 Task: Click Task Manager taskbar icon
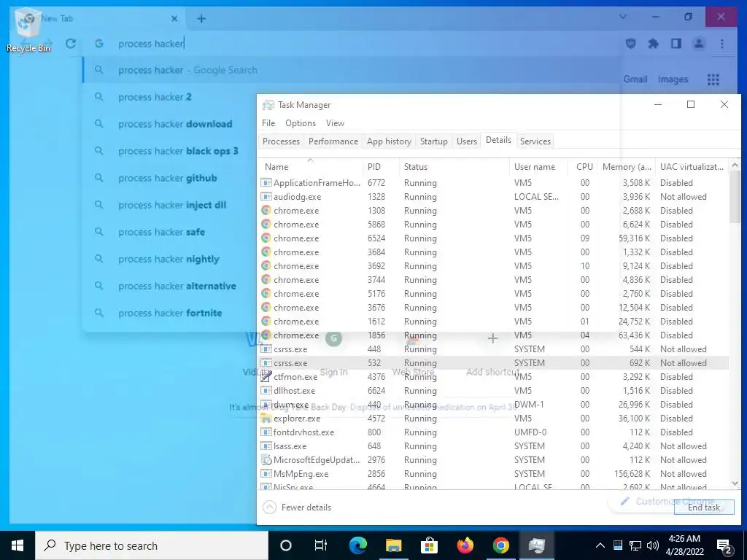(536, 545)
